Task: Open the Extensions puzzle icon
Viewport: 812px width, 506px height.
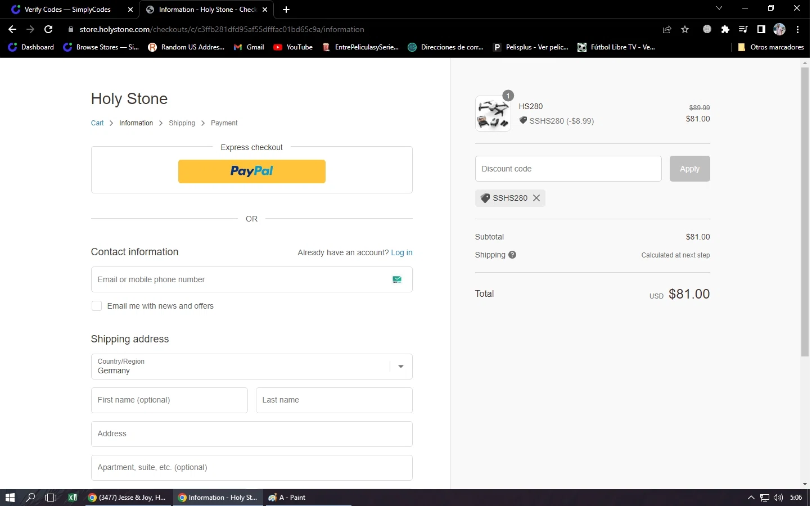Action: pos(725,29)
